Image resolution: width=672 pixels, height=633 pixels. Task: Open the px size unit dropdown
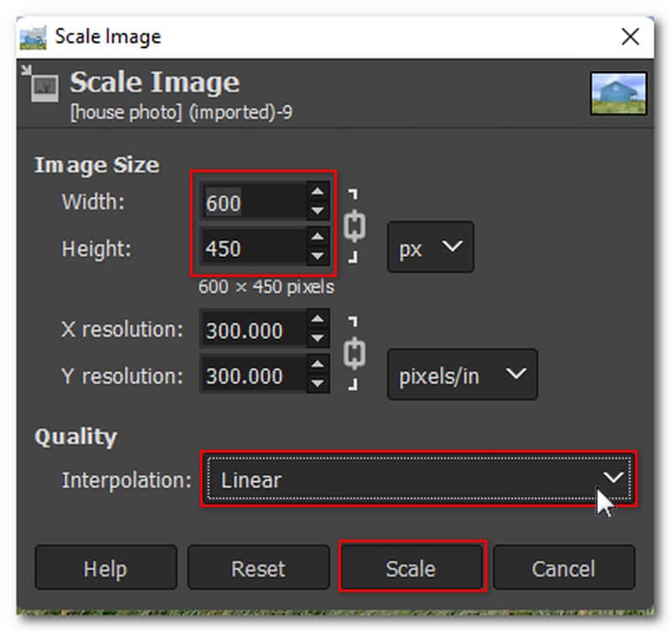tap(430, 247)
